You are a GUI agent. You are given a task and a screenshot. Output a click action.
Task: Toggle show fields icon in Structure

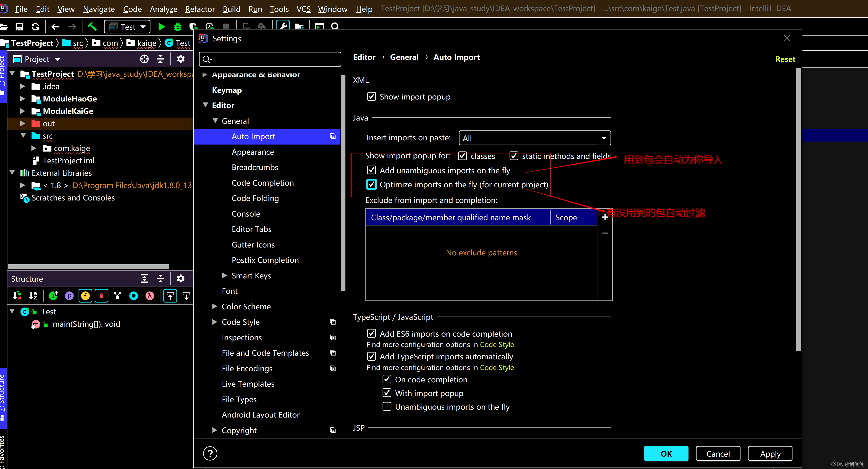click(x=86, y=296)
